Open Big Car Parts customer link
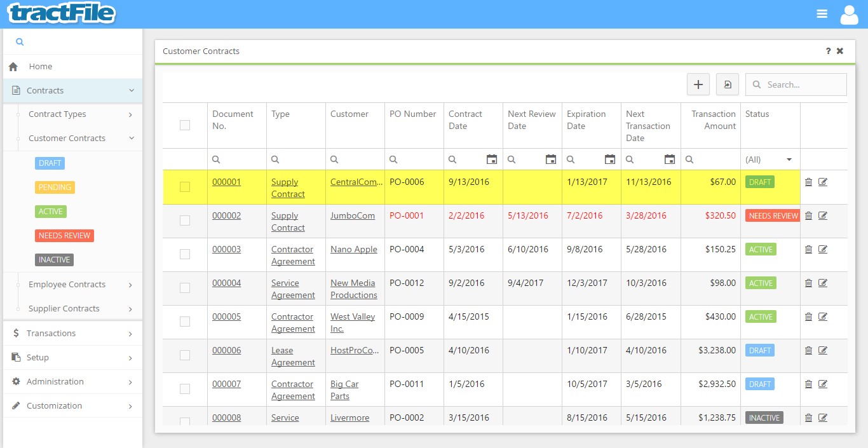868x448 pixels. (x=344, y=390)
